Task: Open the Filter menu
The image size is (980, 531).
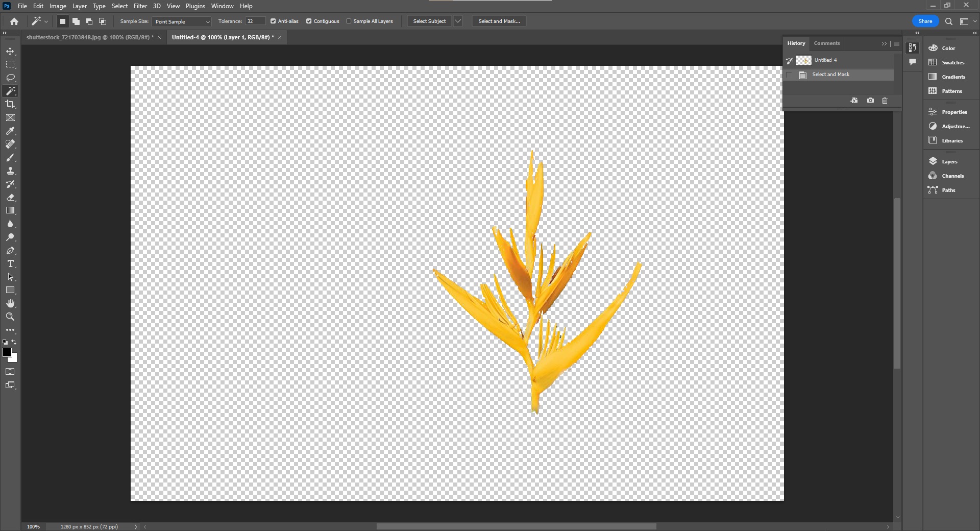Action: click(x=140, y=6)
